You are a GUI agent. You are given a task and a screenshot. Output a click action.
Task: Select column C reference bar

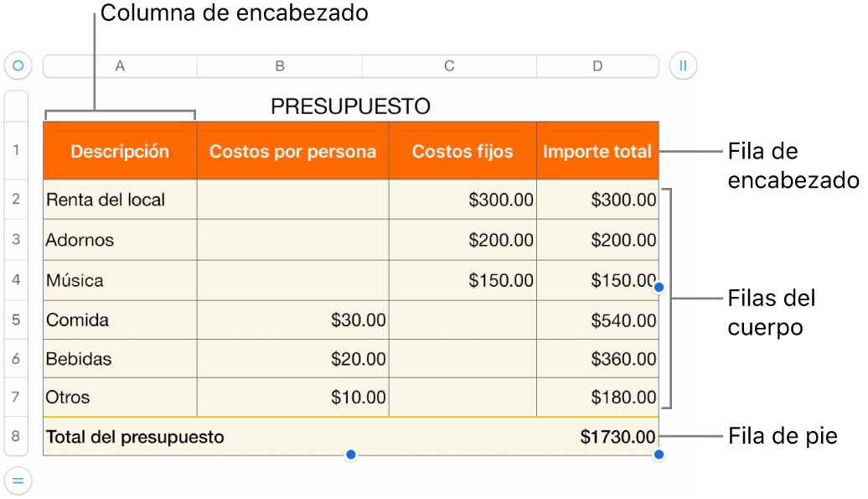point(449,65)
